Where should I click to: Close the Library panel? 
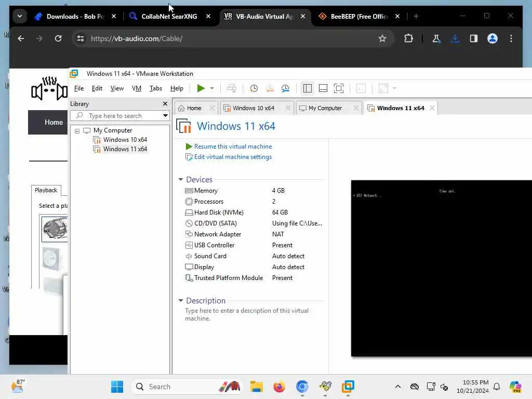tap(165, 104)
